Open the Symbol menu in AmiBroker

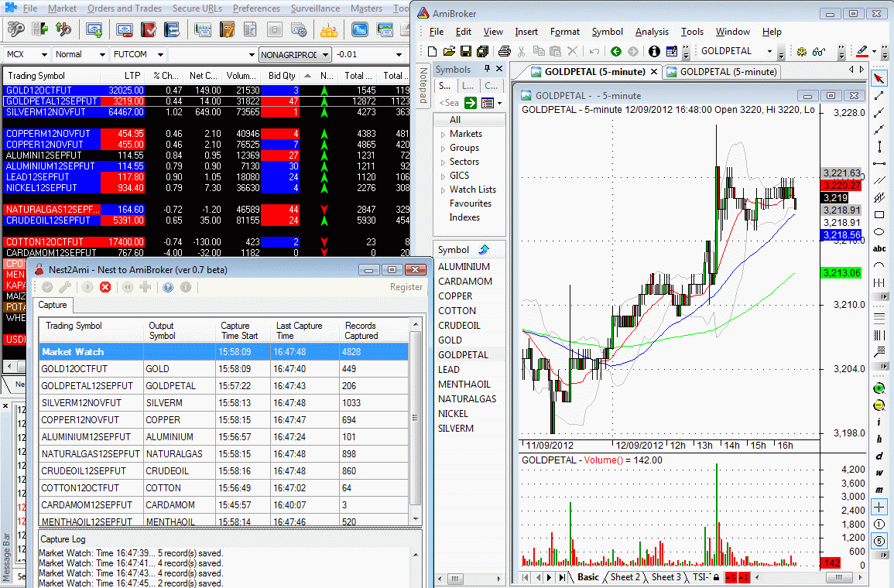pyautogui.click(x=607, y=32)
